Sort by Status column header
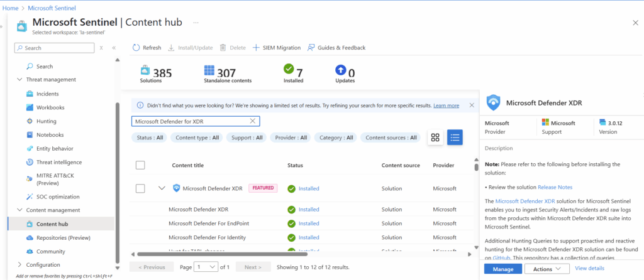The image size is (644, 280). (296, 165)
